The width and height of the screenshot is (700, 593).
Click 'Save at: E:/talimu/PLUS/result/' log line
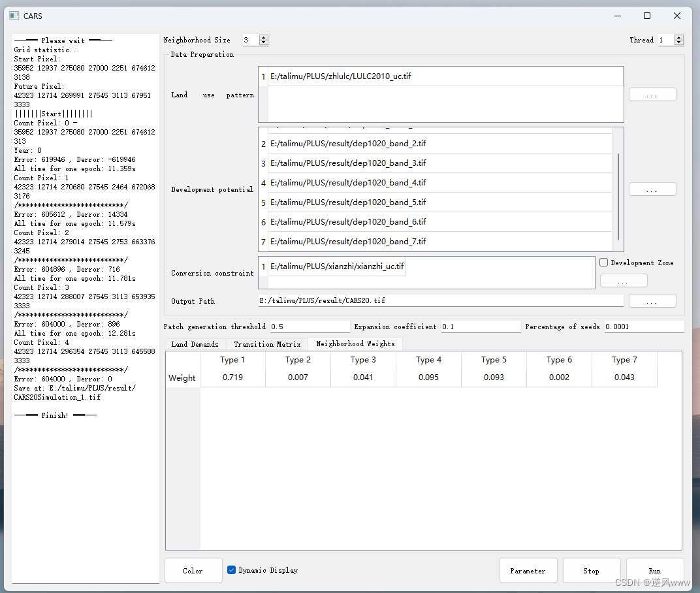pyautogui.click(x=75, y=387)
